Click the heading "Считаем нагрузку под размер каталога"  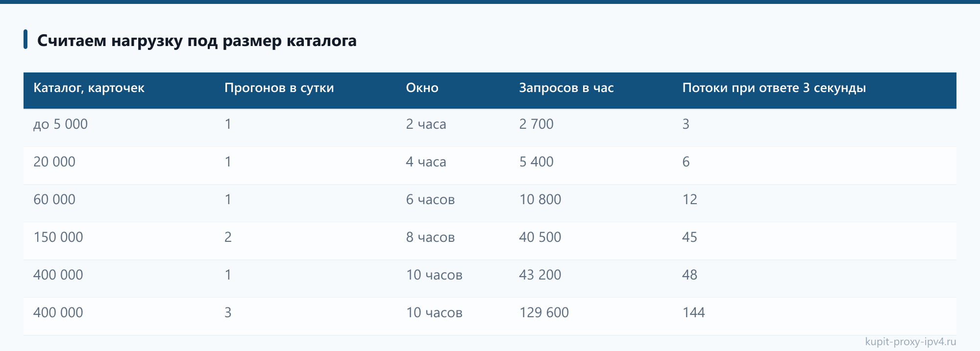[196, 40]
